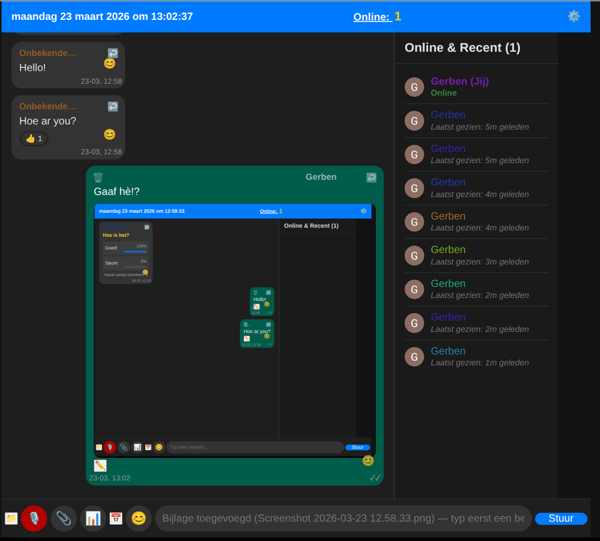Reply to the "Gaaf hè!?" message

[x=371, y=178]
